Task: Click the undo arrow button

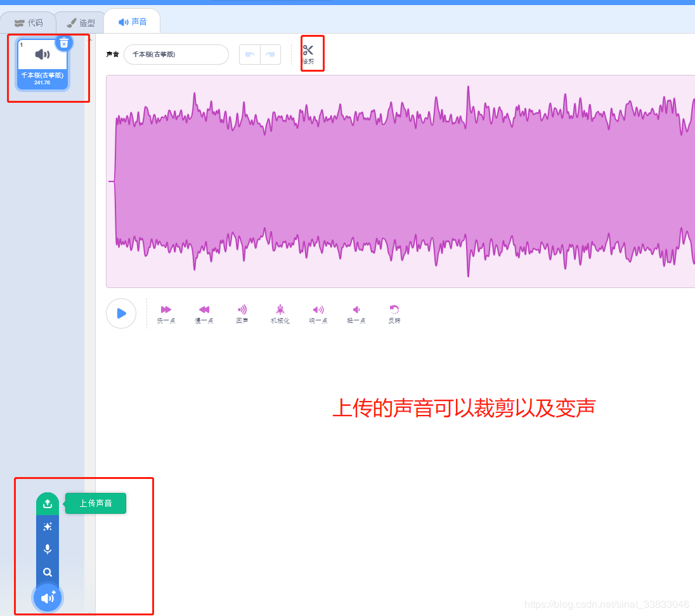Action: click(x=250, y=55)
